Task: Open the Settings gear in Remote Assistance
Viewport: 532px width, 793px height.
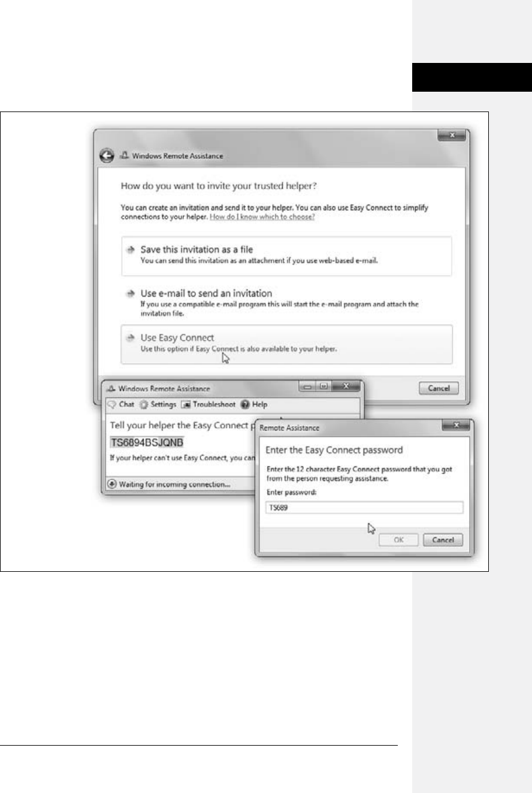Action: [144, 405]
